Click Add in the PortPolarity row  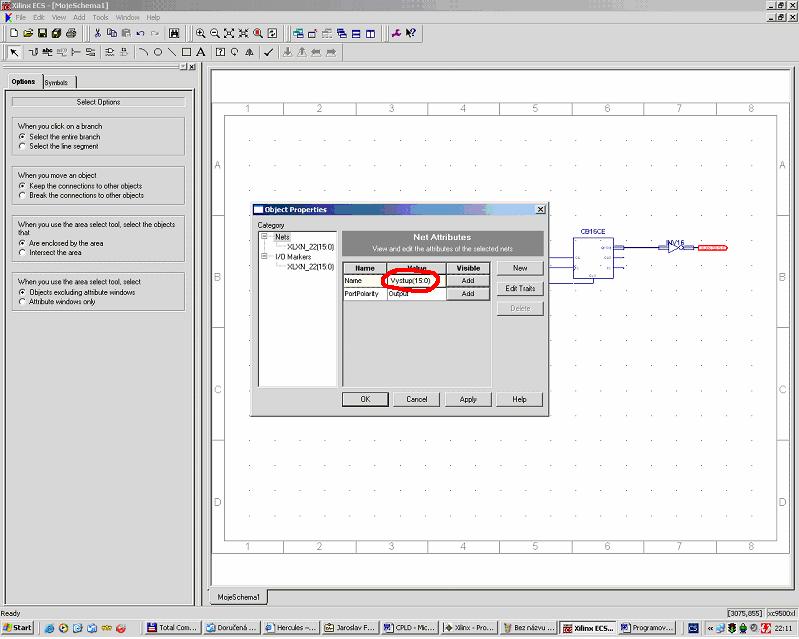point(468,294)
